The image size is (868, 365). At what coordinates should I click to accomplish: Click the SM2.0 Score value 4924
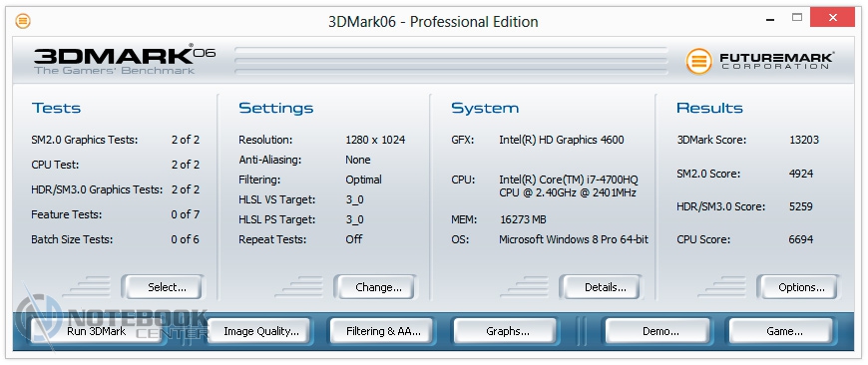click(x=801, y=174)
